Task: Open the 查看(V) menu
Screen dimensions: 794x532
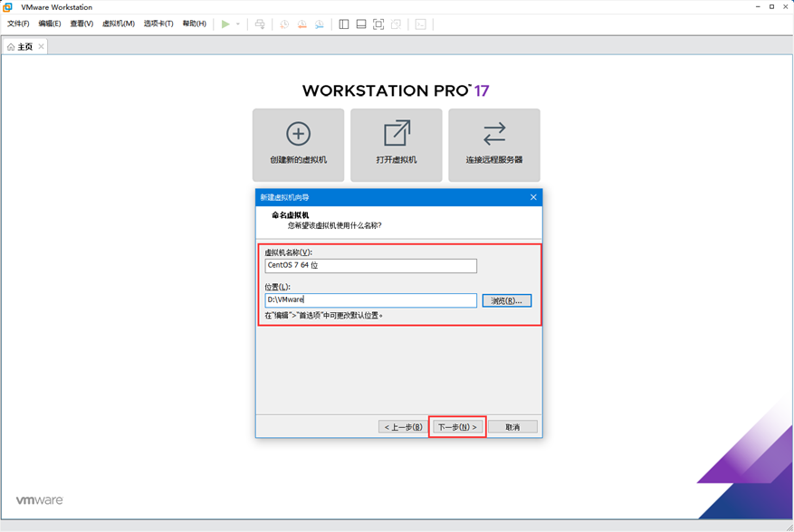Action: tap(81, 24)
